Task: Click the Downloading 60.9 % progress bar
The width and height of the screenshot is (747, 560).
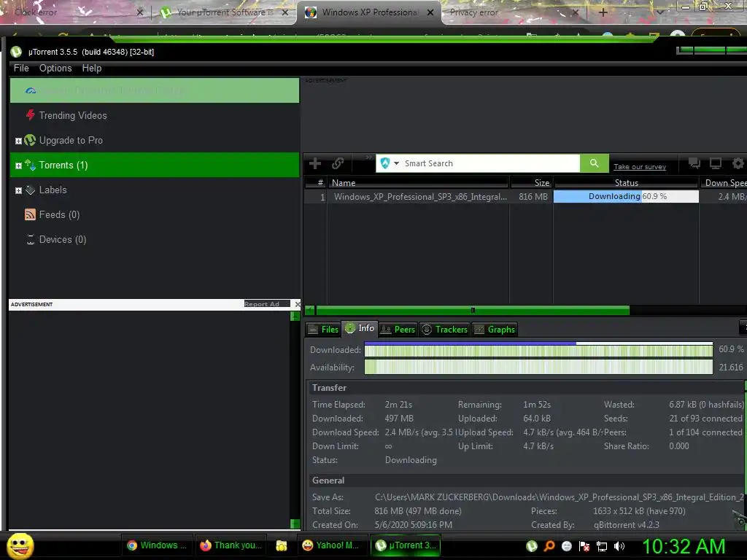Action: point(626,196)
